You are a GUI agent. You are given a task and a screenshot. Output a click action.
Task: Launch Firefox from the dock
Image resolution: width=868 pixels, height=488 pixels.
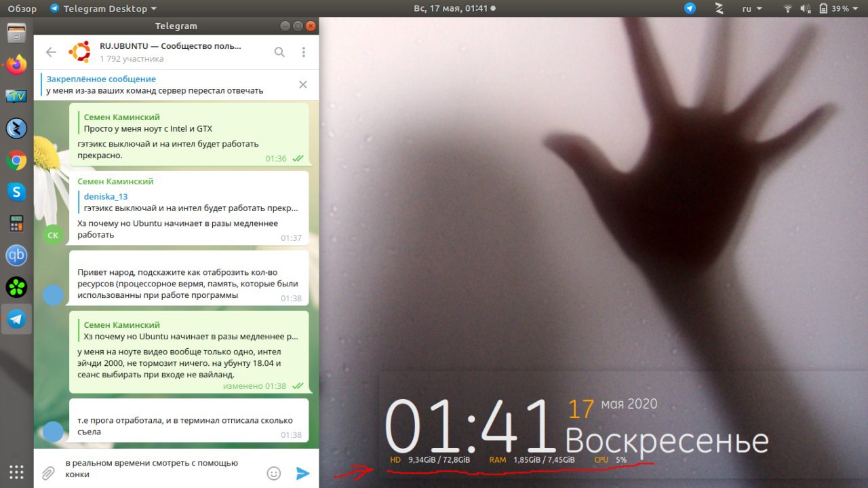pos(16,64)
